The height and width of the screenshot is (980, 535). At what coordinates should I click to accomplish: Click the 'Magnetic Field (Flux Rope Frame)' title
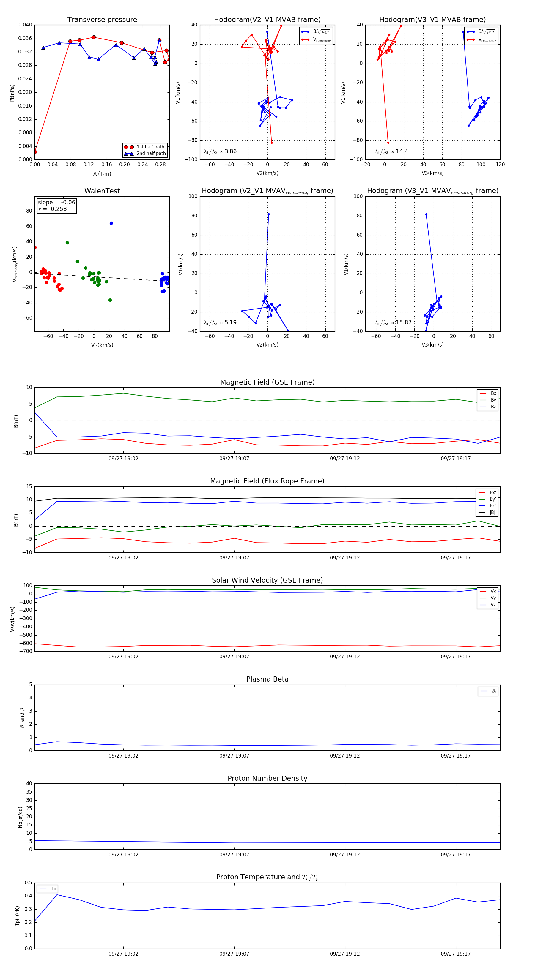[x=267, y=481]
